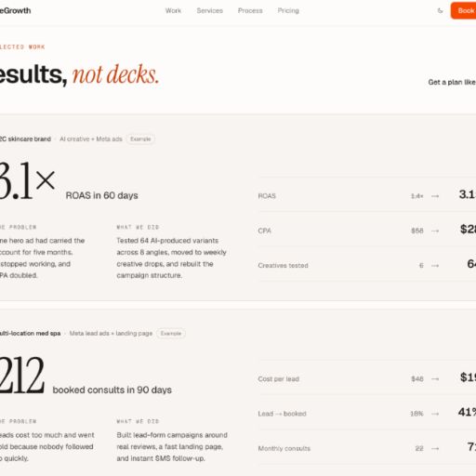Click the orange Book button
This screenshot has height=476, width=476.
click(x=463, y=10)
